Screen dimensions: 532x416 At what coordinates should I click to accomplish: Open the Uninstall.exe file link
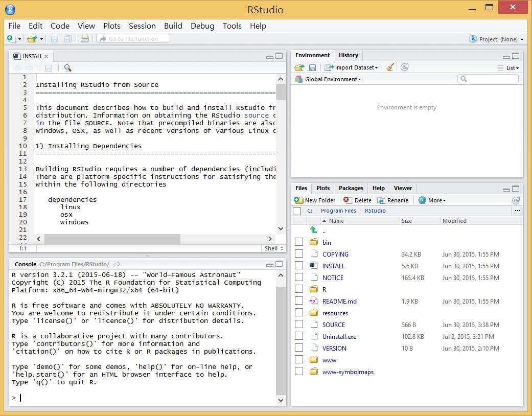click(339, 337)
